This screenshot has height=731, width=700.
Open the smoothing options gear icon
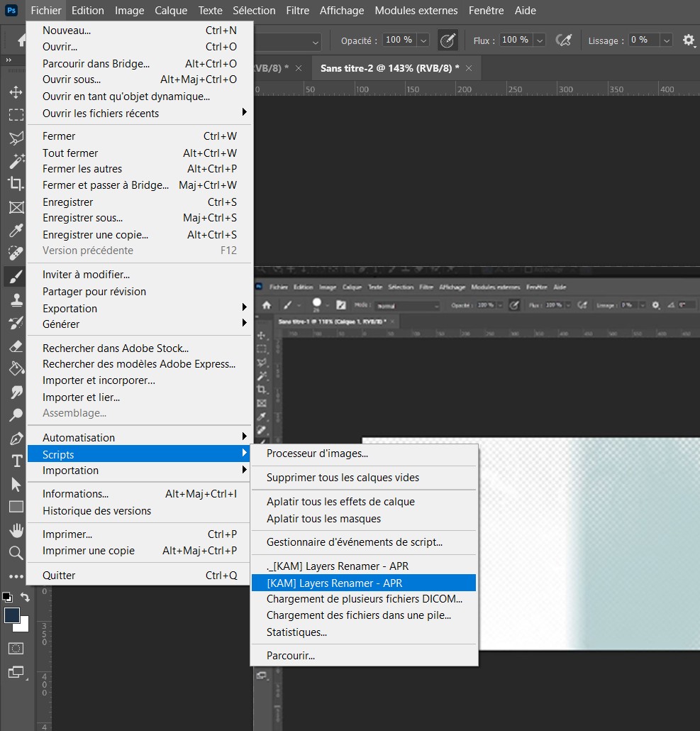point(689,40)
